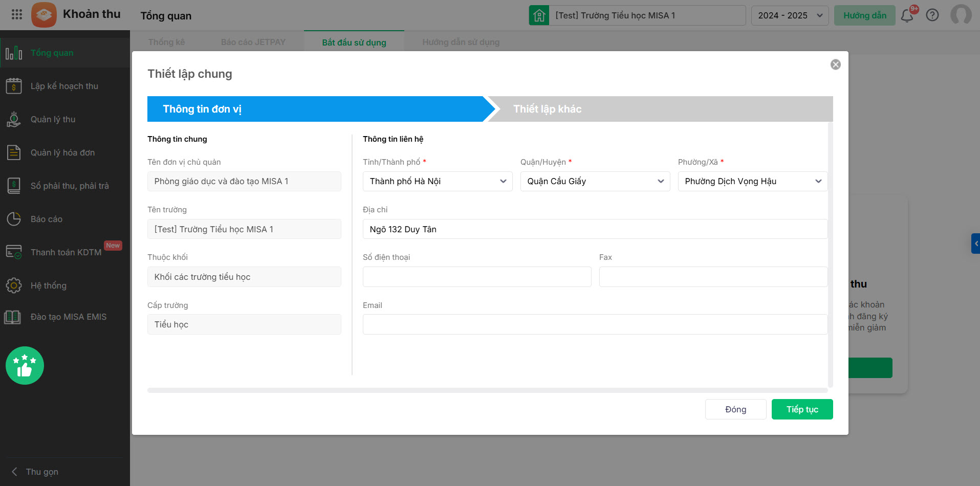
Task: Click the Sổ phải thu, phải trả icon
Action: (14, 186)
